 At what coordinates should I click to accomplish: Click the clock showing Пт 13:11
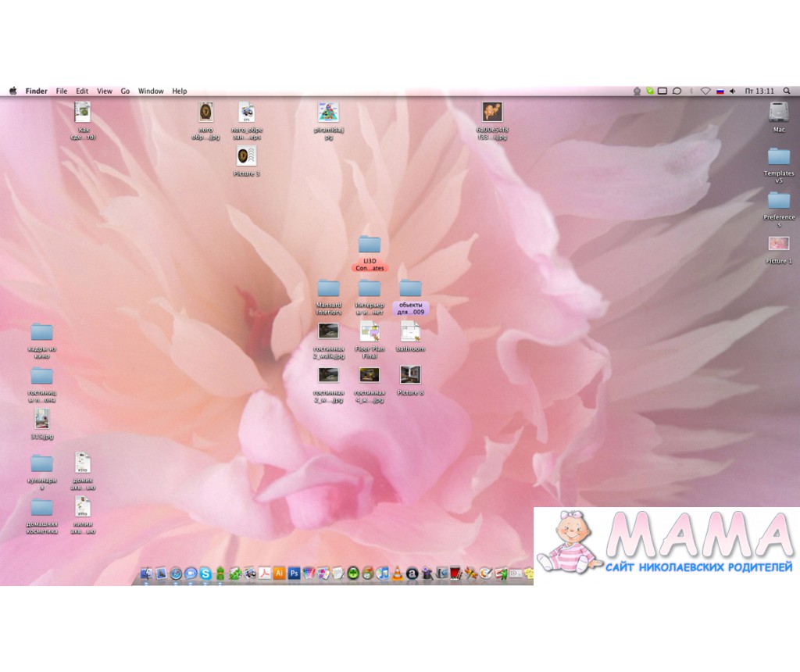pyautogui.click(x=759, y=91)
